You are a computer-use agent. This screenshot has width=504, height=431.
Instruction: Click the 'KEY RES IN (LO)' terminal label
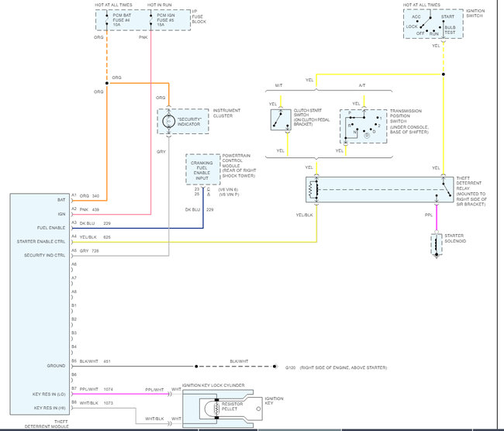(x=49, y=395)
